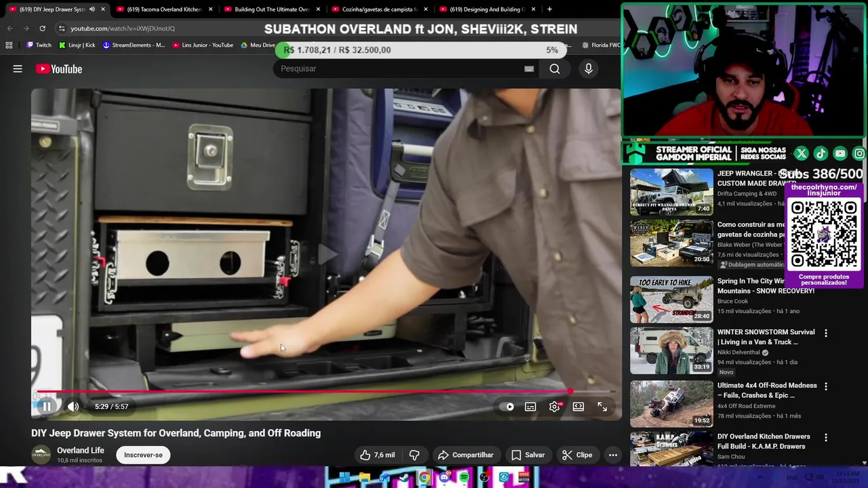Screen dimensions: 868x488
Task: Toggle the autoplay switch in the player
Action: pos(507,407)
